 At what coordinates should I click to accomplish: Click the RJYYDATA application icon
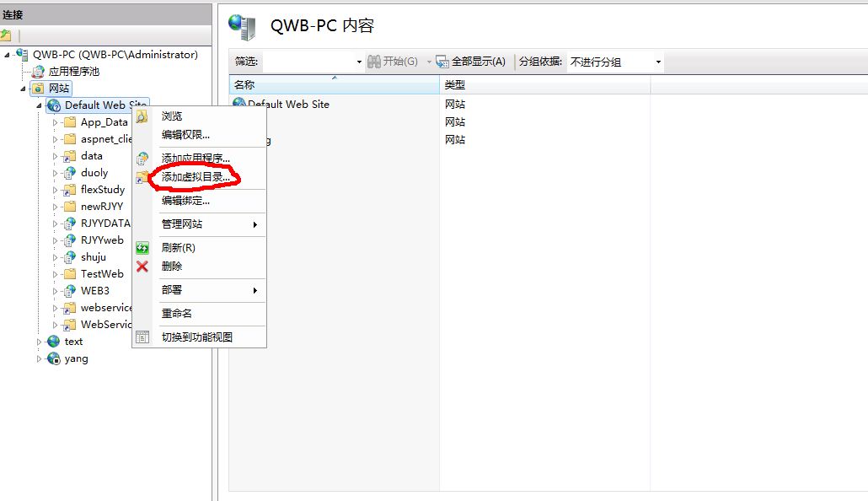(x=69, y=224)
